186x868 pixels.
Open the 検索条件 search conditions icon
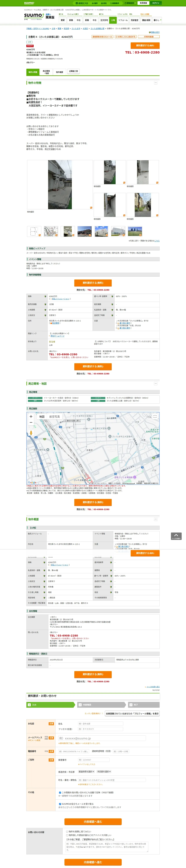point(114,3)
